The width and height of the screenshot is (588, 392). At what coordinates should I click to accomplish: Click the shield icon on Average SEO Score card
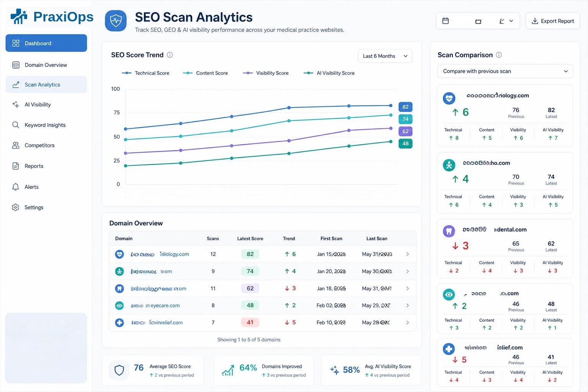119,370
